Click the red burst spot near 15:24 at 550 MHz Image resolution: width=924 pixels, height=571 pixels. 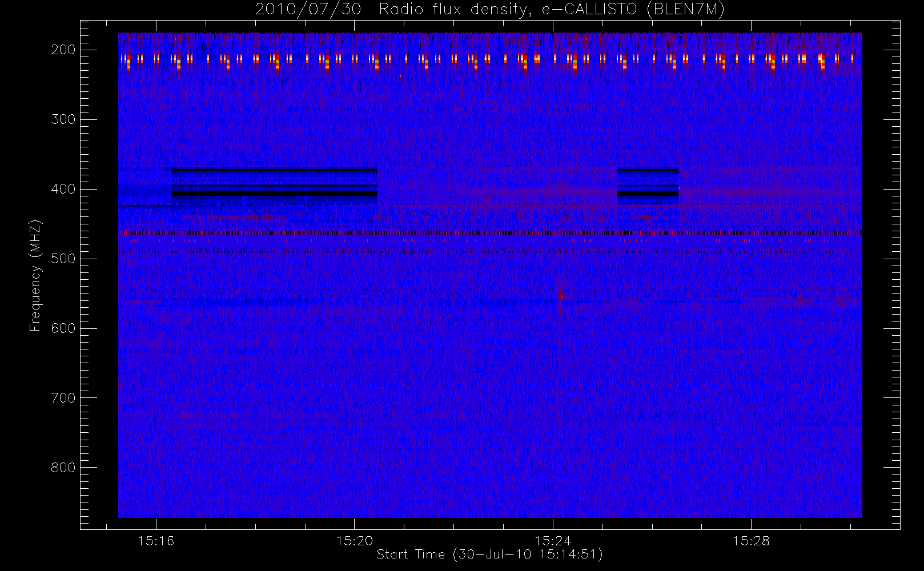560,296
